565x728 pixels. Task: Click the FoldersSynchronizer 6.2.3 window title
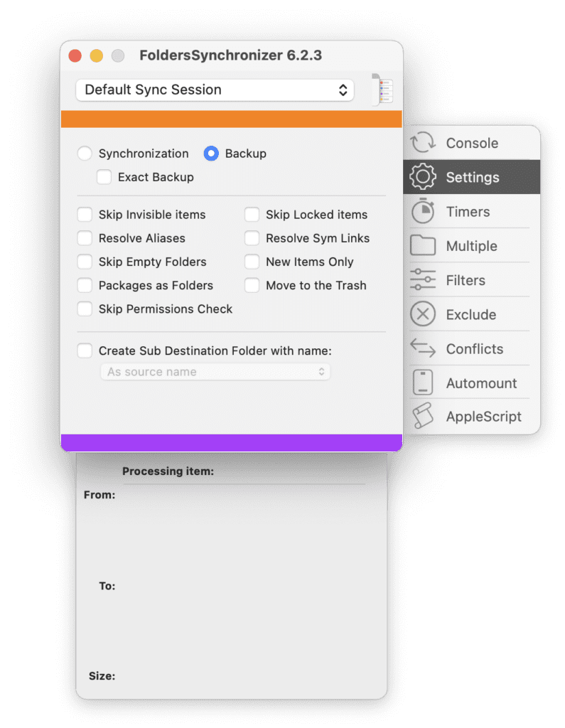coord(231,55)
